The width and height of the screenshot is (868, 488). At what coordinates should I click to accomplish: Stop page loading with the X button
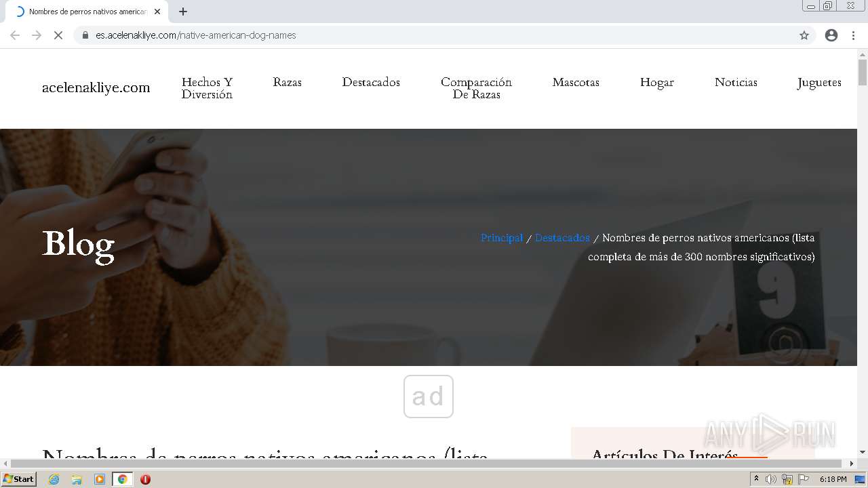58,35
